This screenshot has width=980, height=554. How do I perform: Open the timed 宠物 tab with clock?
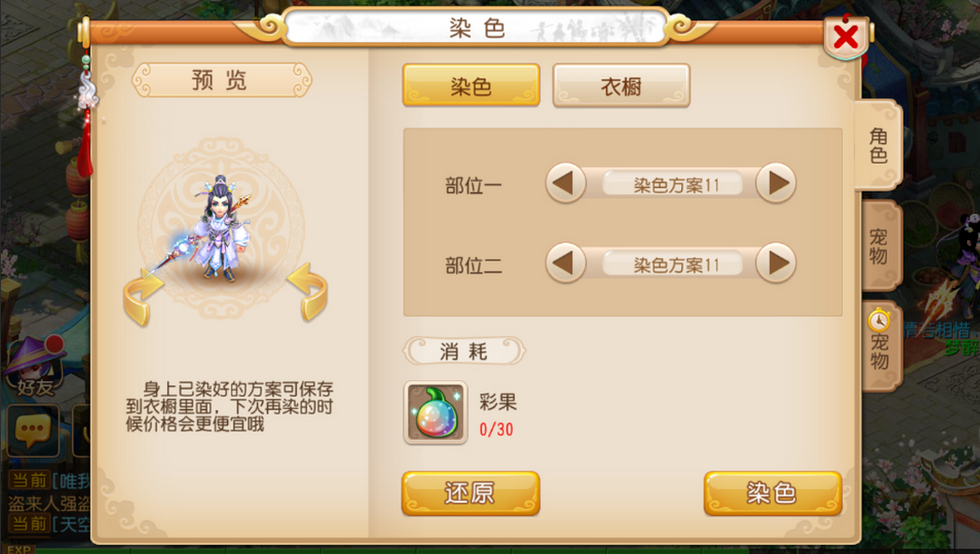coord(879,347)
